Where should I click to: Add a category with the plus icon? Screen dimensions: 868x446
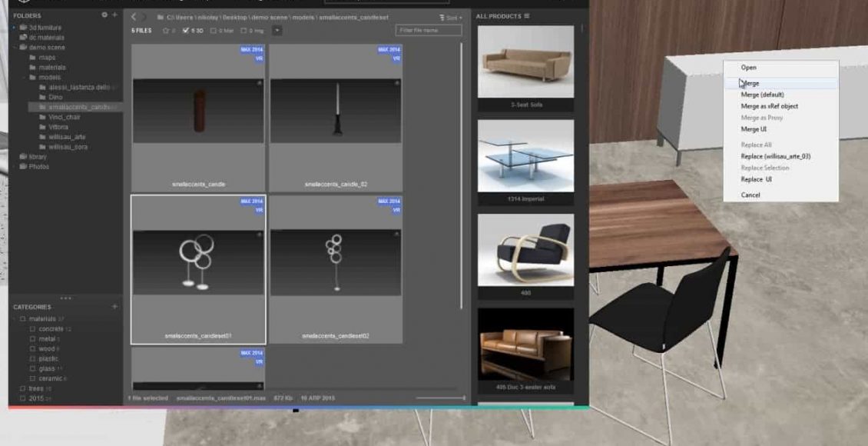tap(115, 307)
